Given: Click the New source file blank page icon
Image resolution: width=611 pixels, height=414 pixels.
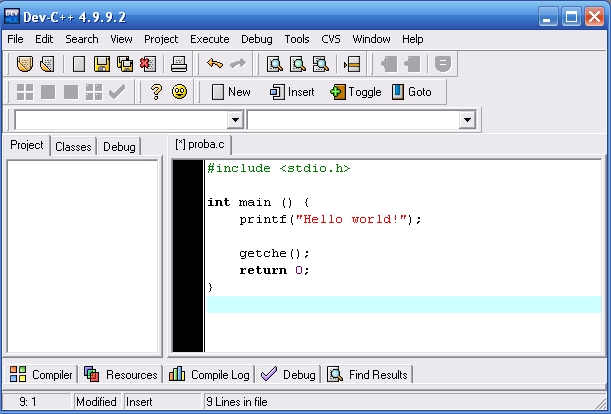Looking at the screenshot, I should click(x=79, y=64).
